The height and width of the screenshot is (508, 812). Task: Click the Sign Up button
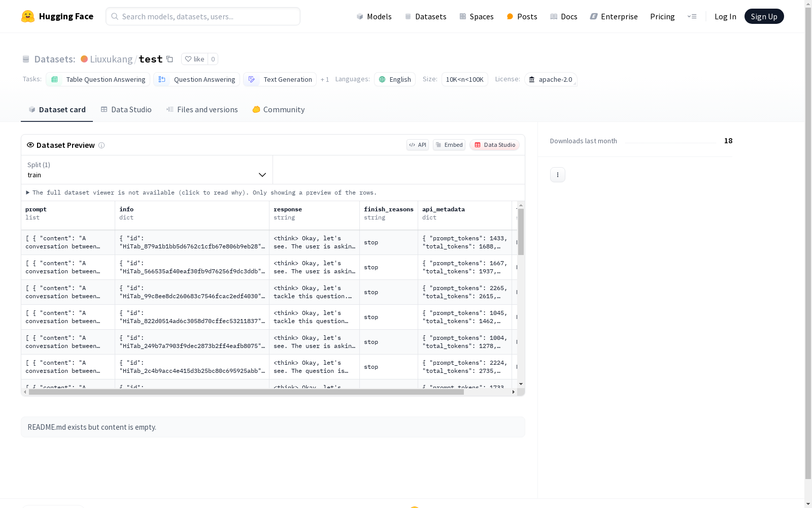[764, 16]
